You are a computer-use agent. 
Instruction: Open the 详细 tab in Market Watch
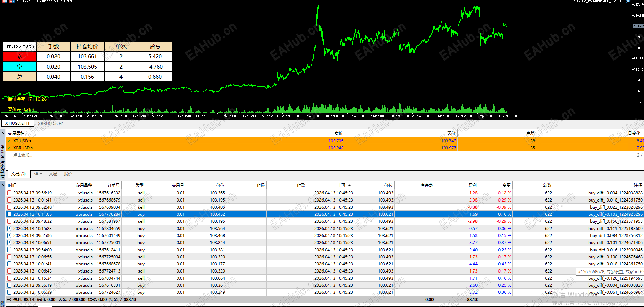(38, 174)
